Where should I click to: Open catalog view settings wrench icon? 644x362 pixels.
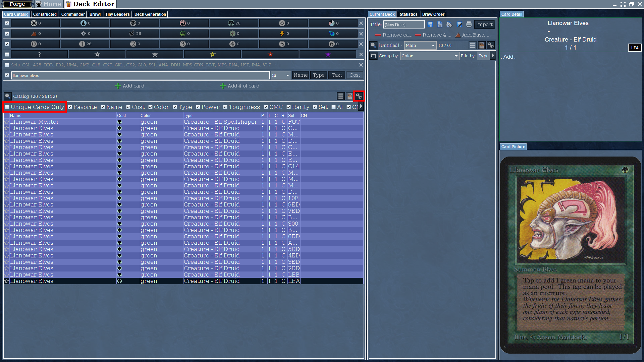(359, 96)
